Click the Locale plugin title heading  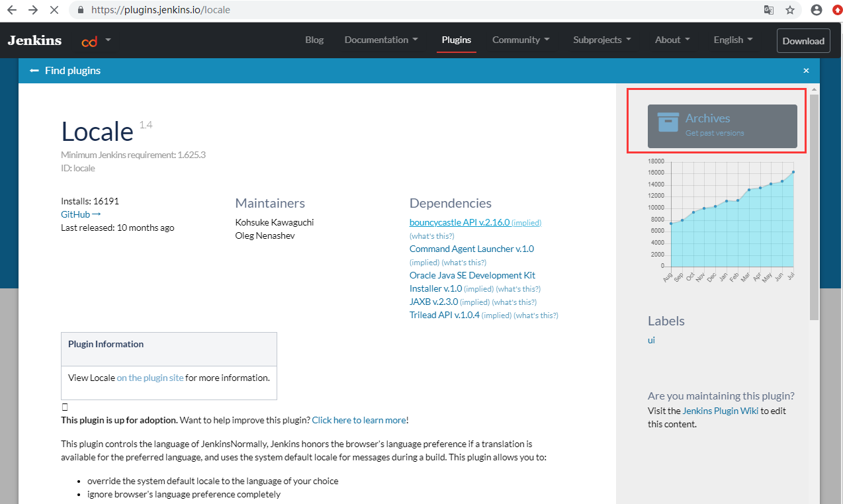pos(97,132)
